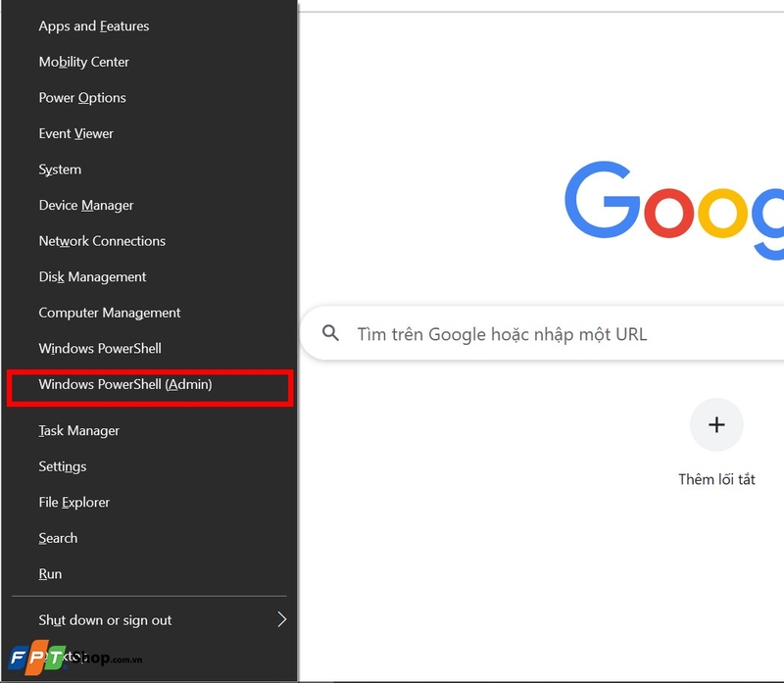Click the magnifier icon in search box
Viewport: 784px width, 683px height.
330,333
